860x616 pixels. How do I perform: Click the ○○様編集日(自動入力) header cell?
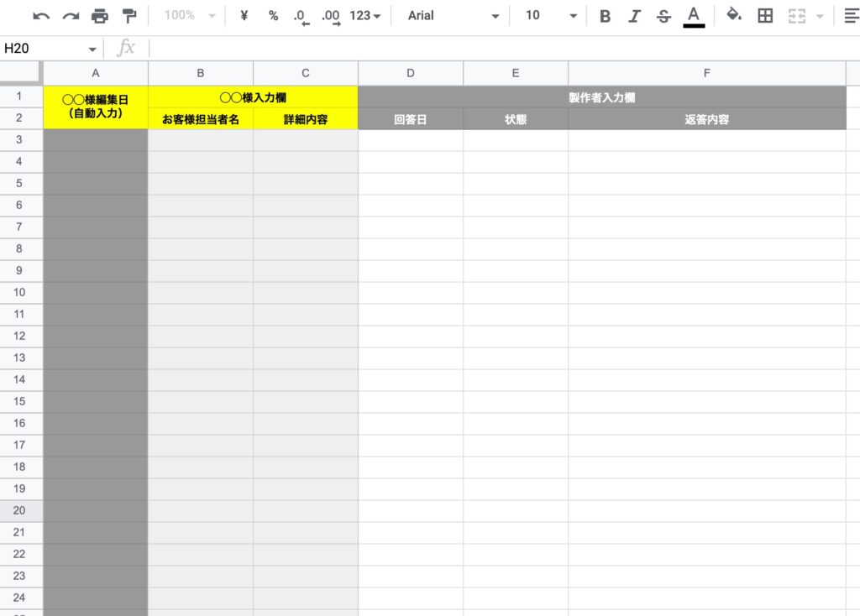(96, 107)
